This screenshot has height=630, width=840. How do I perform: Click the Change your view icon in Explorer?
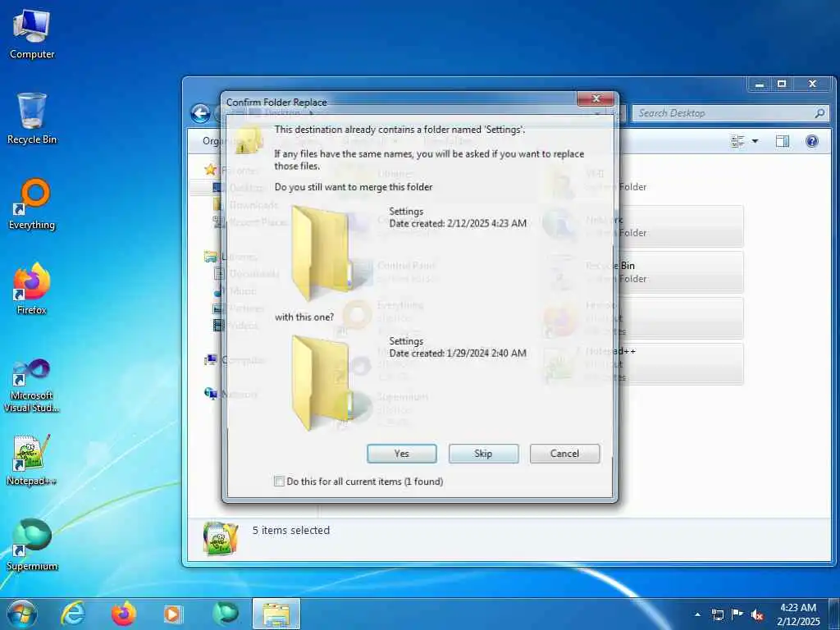737,141
